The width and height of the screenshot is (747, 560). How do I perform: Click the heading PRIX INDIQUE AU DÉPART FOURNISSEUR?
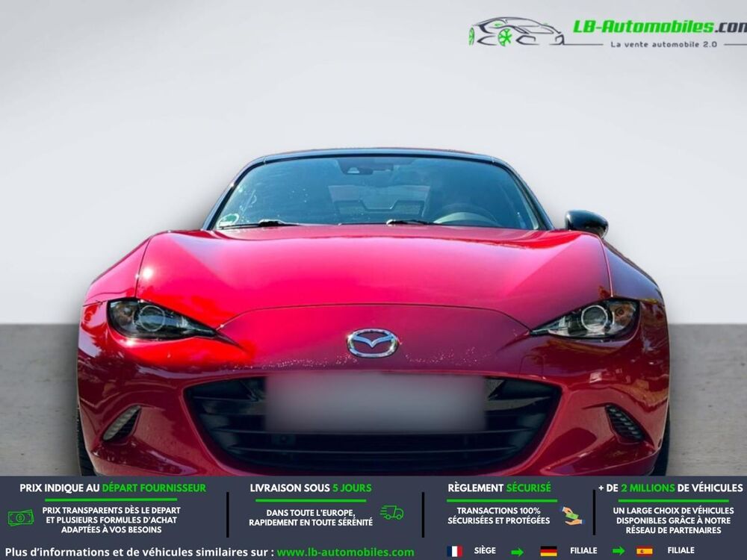(x=113, y=488)
